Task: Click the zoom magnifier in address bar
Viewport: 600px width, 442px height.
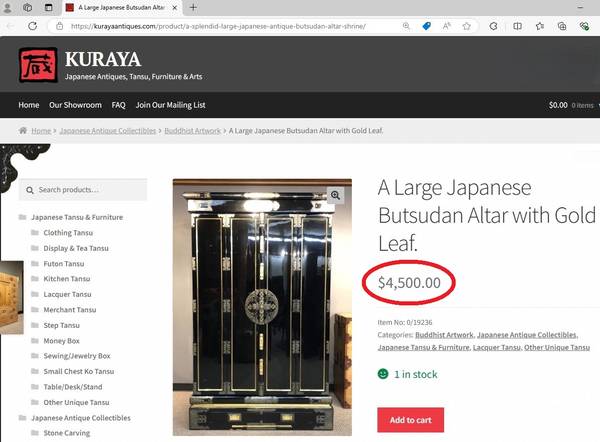Action: tap(406, 26)
